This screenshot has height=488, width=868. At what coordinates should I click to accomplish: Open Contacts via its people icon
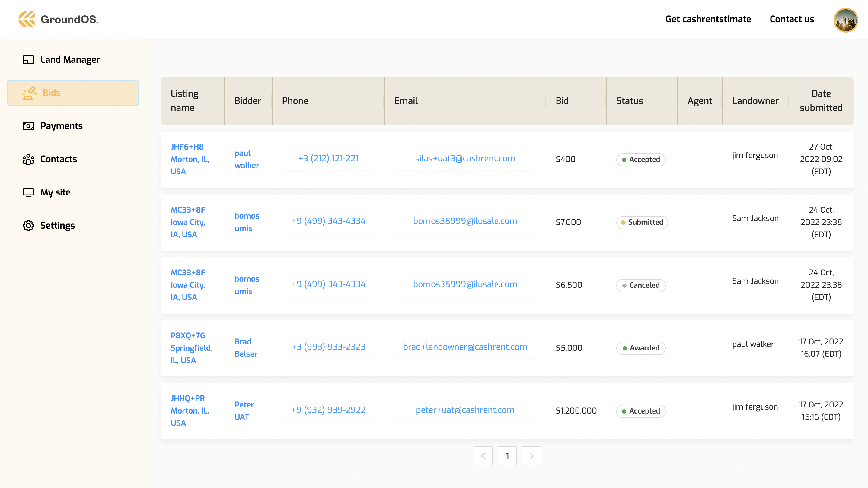[28, 159]
